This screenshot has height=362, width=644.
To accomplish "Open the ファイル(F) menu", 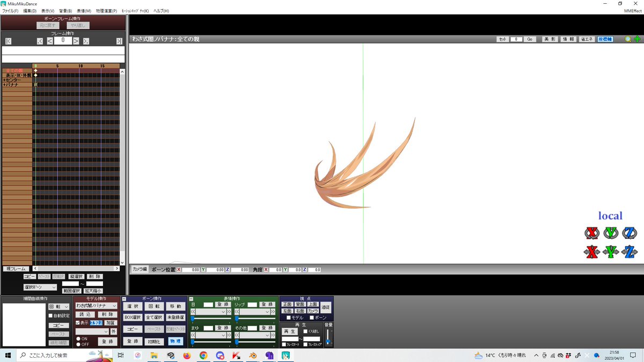I will 10,11.
